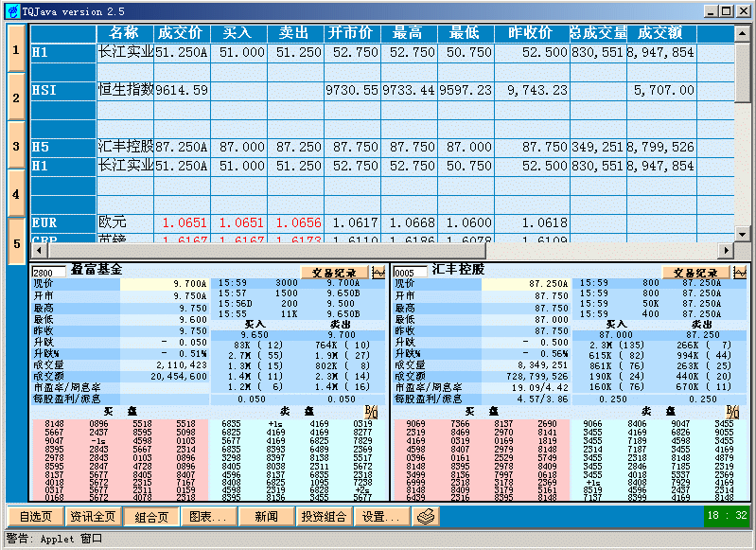Select side tab 5
756x550 pixels.
coord(16,242)
